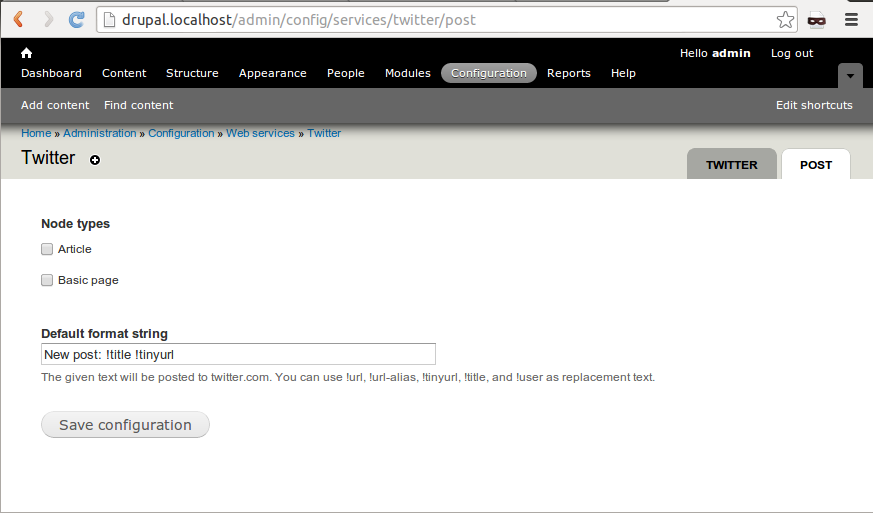Open the Reports menu
Viewport: 873px width, 513px height.
[568, 73]
